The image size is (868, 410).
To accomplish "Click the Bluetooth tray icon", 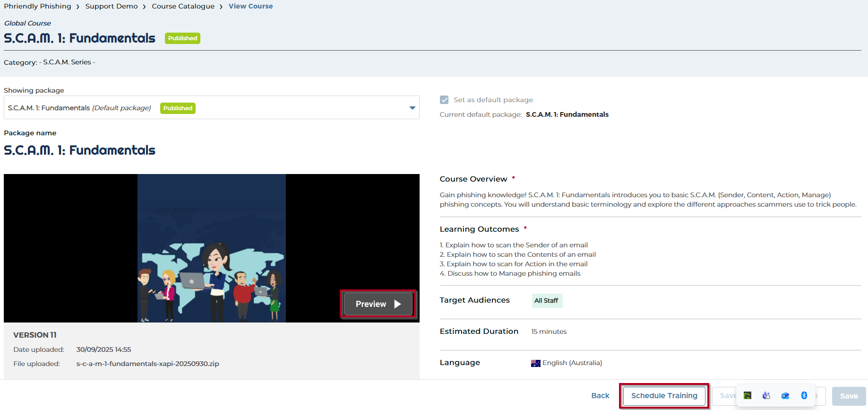I will coord(804,395).
